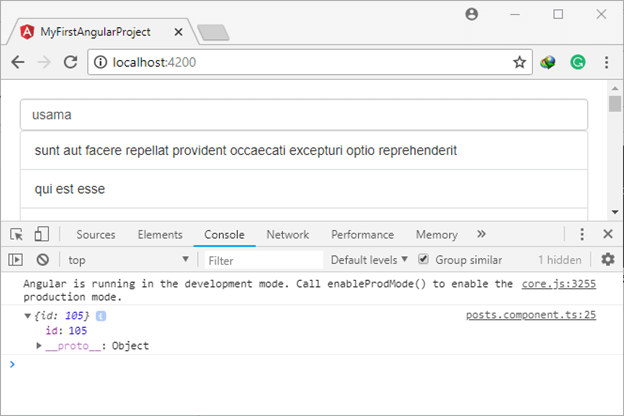Clear the console
The width and height of the screenshot is (624, 416).
coord(43,260)
